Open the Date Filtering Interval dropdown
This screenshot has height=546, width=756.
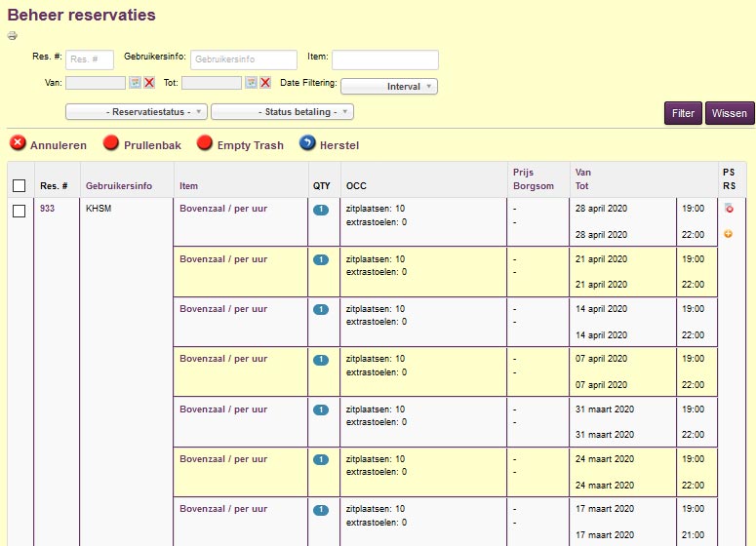pos(389,86)
